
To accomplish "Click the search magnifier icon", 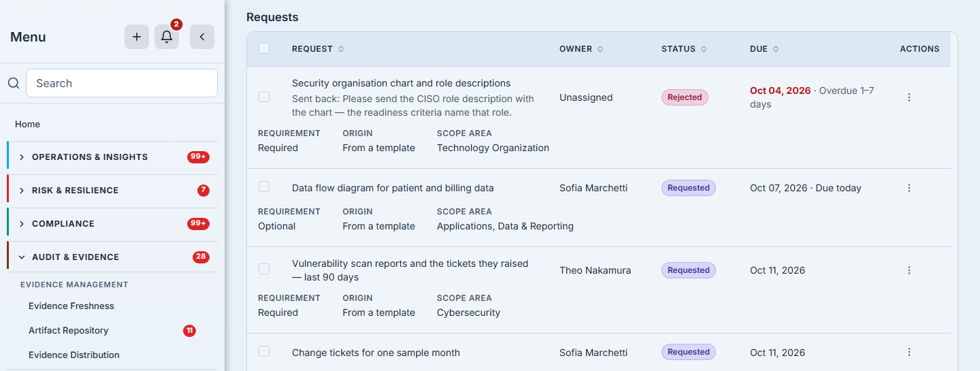I will tap(14, 83).
